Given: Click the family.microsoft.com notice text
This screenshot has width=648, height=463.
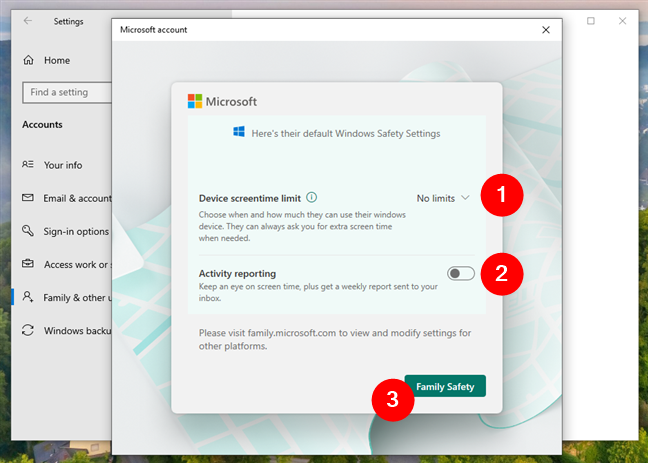Looking at the screenshot, I should pyautogui.click(x=335, y=339).
